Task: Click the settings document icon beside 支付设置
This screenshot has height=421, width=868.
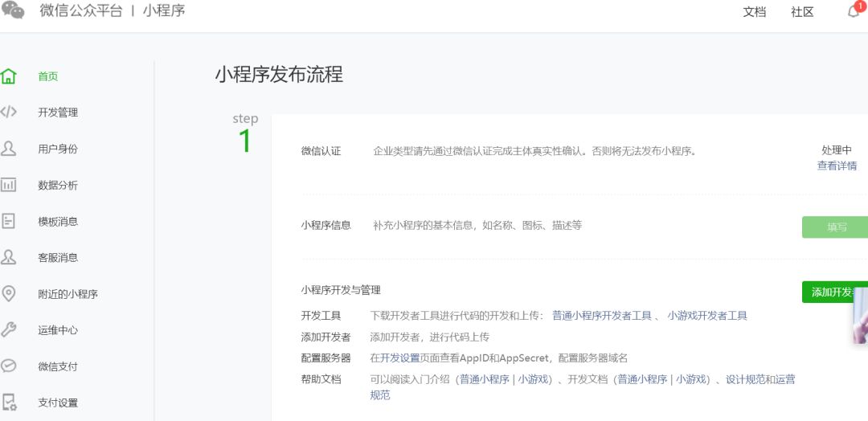Action: click(x=9, y=403)
